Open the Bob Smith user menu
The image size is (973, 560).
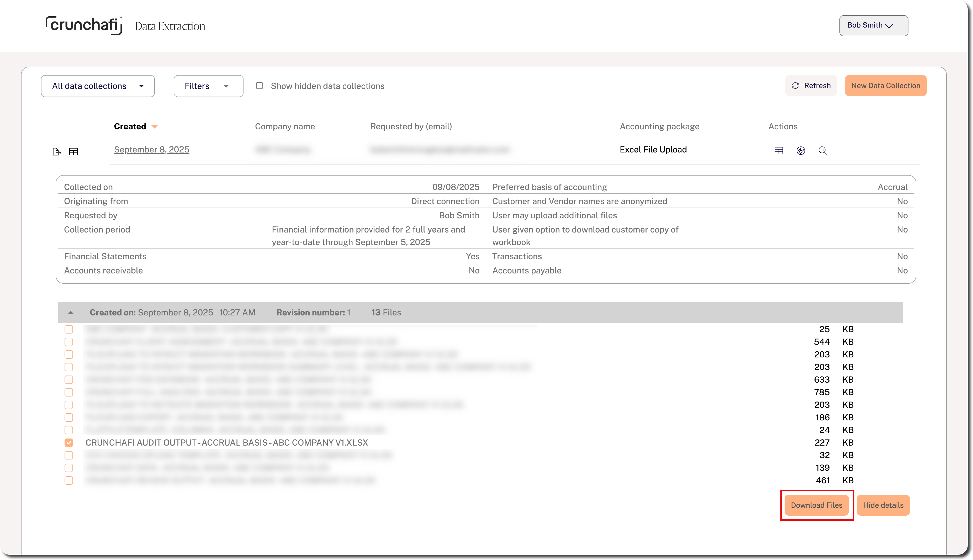click(874, 25)
